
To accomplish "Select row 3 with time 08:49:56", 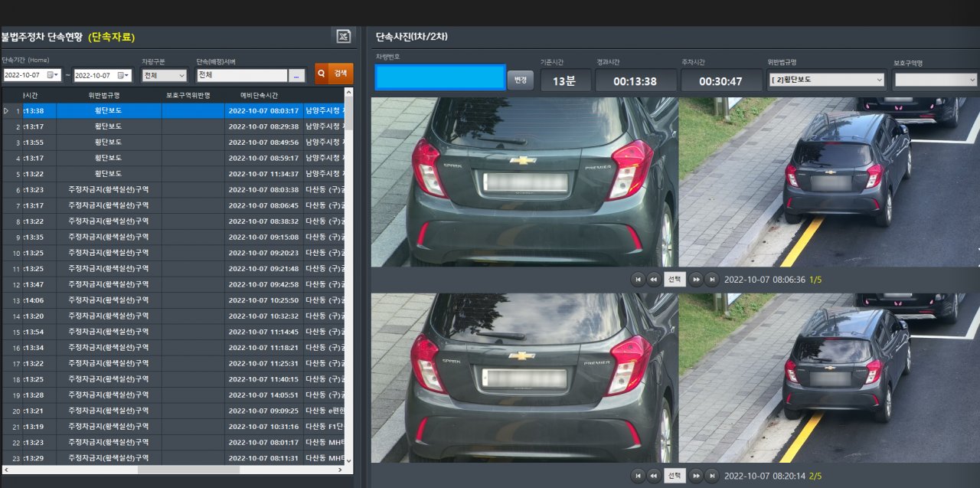I will pos(172,142).
